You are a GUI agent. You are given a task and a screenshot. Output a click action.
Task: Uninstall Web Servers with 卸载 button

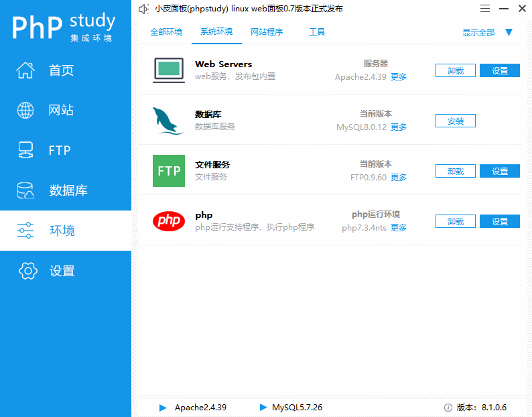(456, 70)
